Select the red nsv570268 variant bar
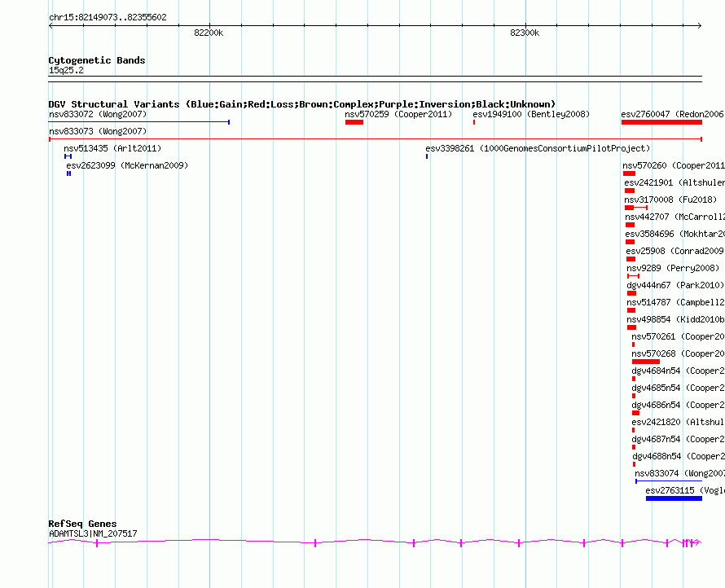The height and width of the screenshot is (588, 725). coord(645,361)
